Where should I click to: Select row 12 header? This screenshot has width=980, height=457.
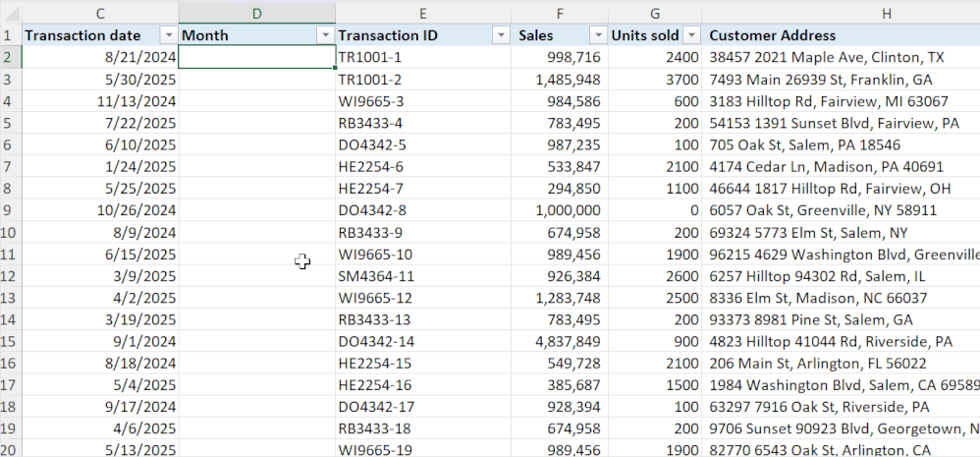[x=11, y=276]
